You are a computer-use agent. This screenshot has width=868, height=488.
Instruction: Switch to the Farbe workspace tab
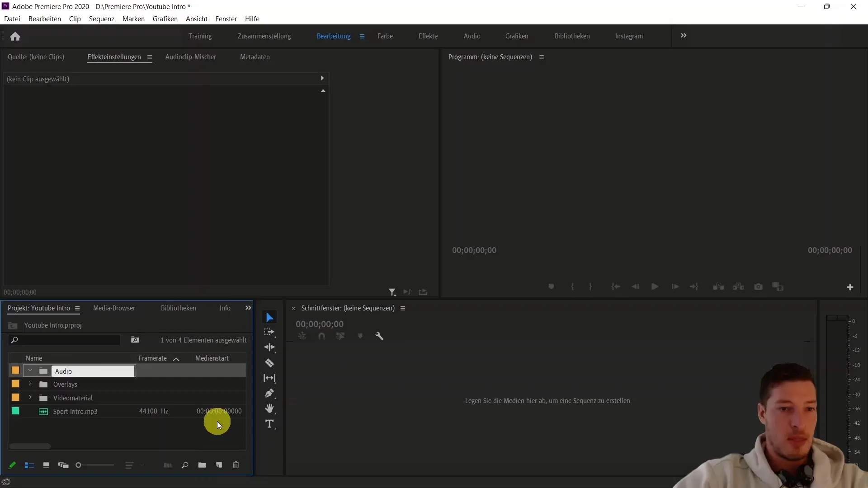click(385, 36)
